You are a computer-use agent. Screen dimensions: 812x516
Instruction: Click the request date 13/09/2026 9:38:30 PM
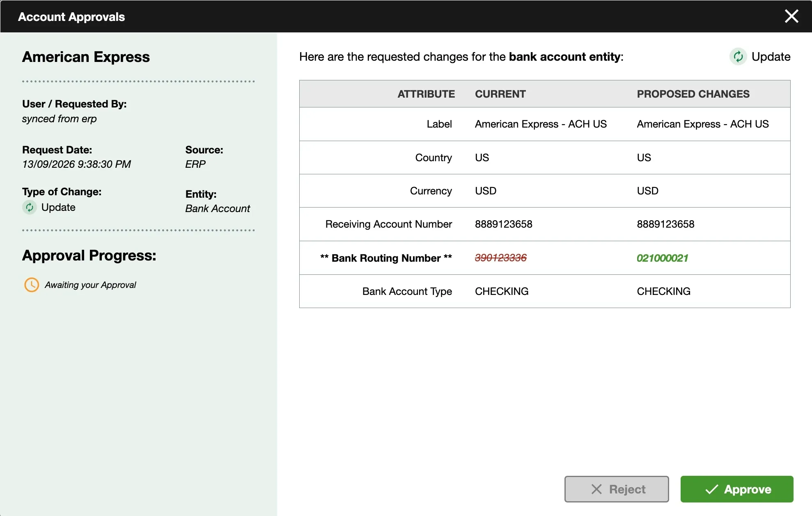coord(76,164)
